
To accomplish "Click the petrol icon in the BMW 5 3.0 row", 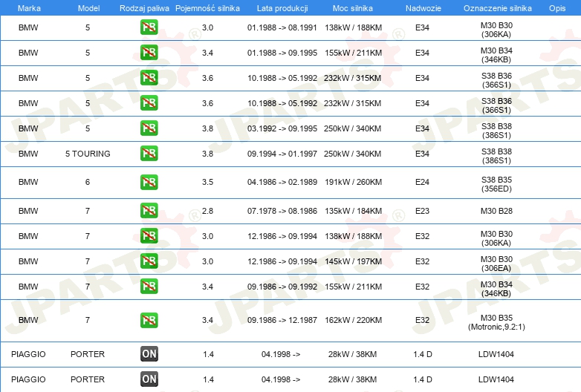I will click(149, 27).
